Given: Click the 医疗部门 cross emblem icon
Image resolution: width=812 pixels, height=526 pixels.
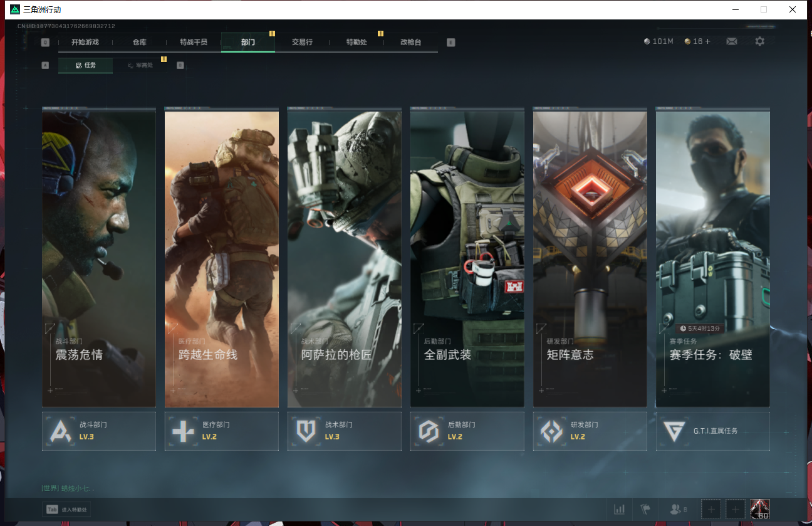Looking at the screenshot, I should tap(183, 431).
